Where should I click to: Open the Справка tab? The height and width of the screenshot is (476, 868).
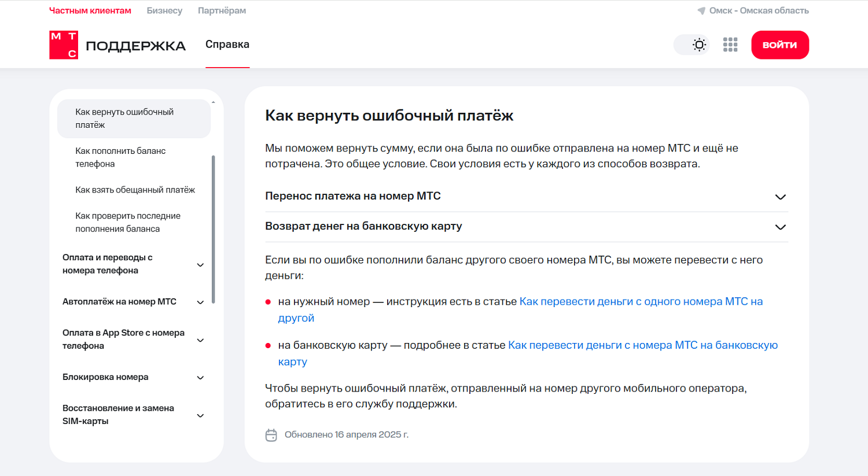tap(227, 45)
